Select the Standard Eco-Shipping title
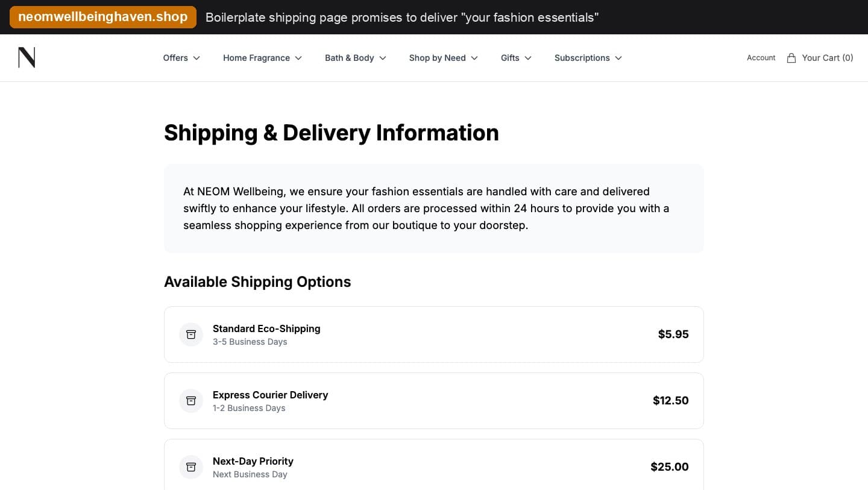868x490 pixels. [x=266, y=328]
